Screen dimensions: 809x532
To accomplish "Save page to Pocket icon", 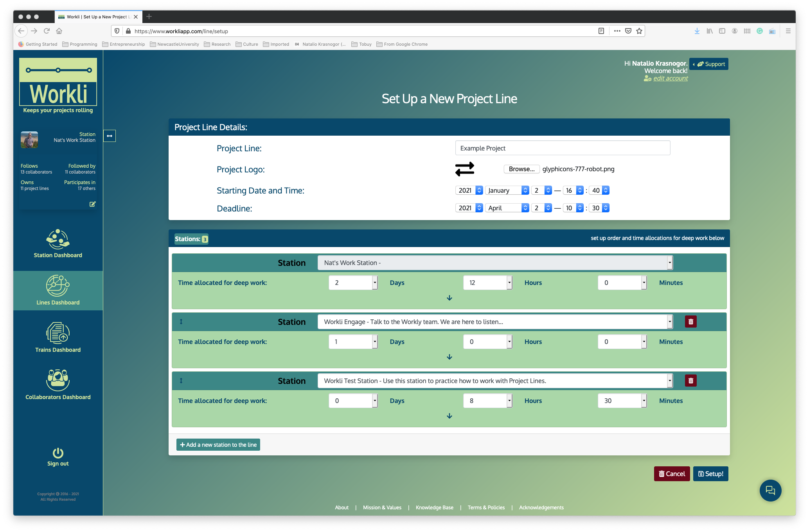I will click(628, 31).
